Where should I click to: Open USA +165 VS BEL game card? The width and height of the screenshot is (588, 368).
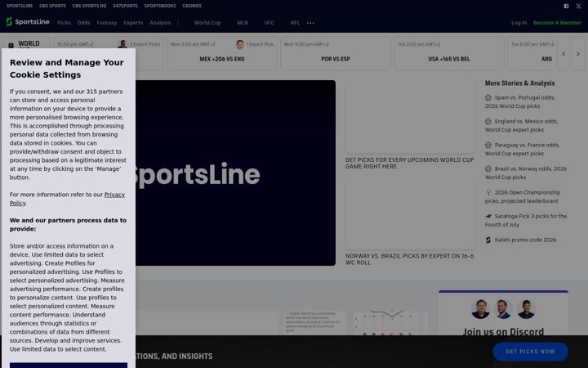tap(449, 53)
